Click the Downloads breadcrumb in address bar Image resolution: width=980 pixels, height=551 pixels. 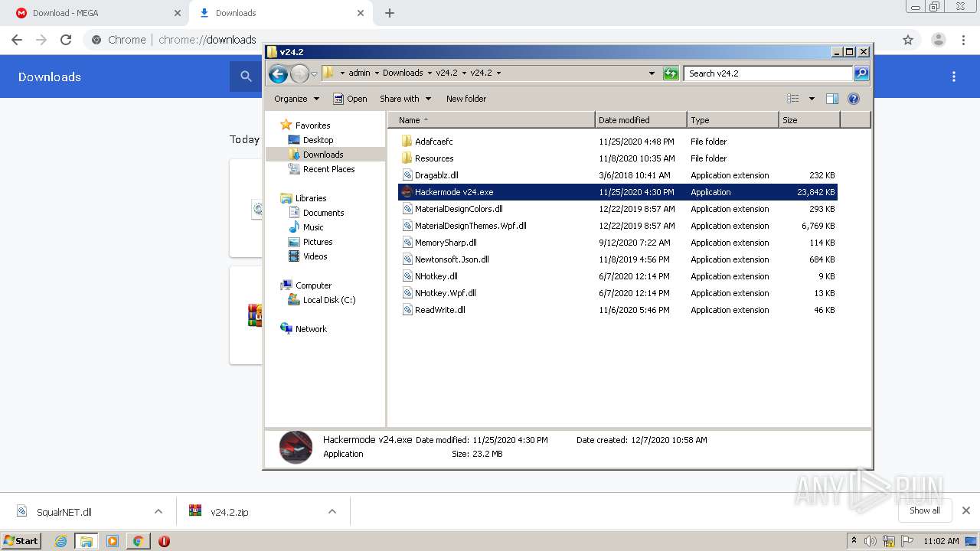click(403, 73)
